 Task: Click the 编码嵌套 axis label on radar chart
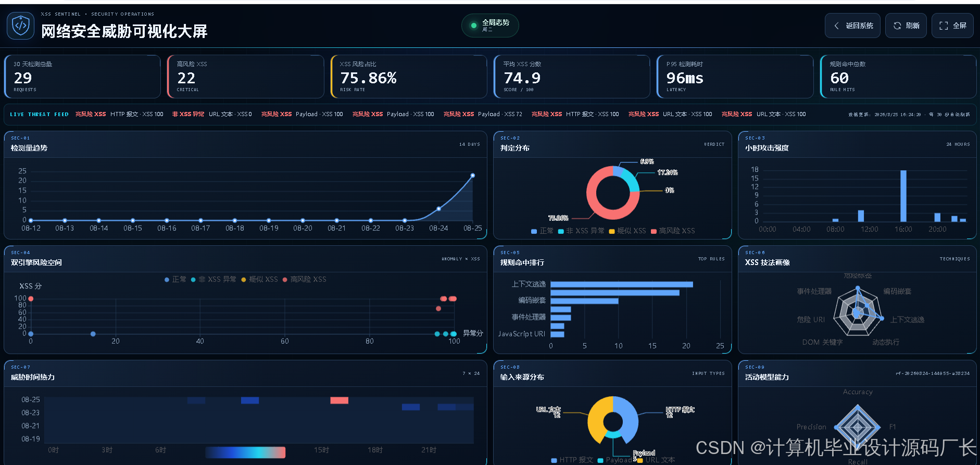point(897,292)
